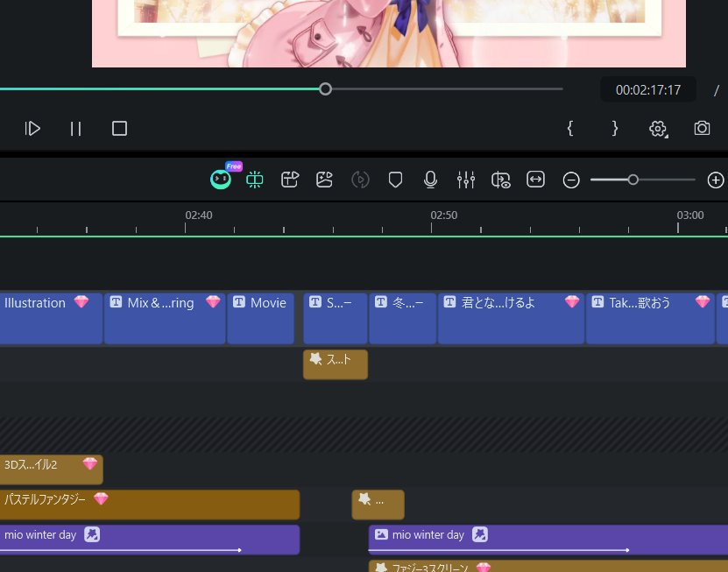
Task: Open the AI copilot robot icon
Action: point(221,180)
